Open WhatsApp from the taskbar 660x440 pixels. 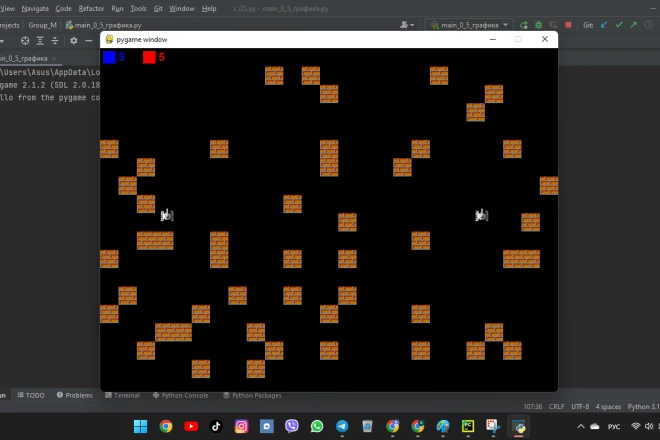pos(317,427)
